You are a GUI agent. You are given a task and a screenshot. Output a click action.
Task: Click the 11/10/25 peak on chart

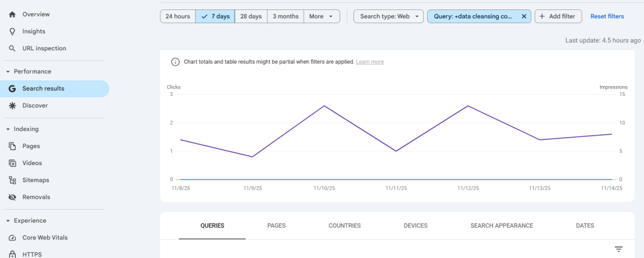[x=324, y=106]
